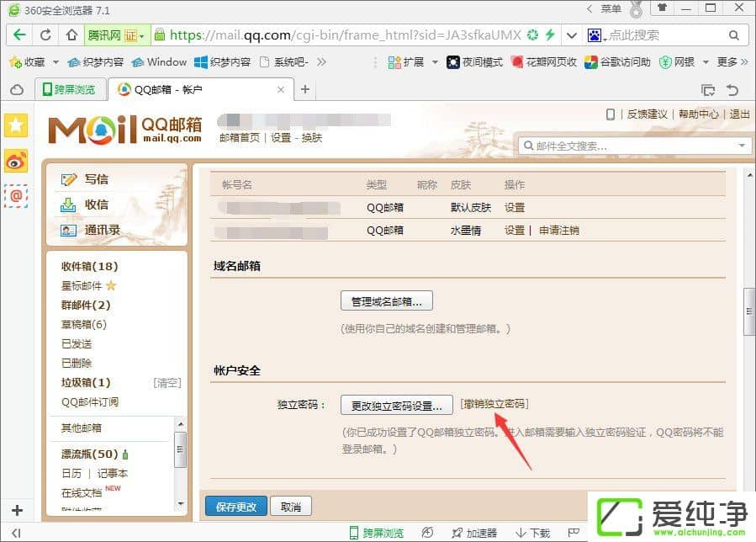756x542 pixels.
Task: Open the 菜单 browser menu
Action: pos(611,8)
